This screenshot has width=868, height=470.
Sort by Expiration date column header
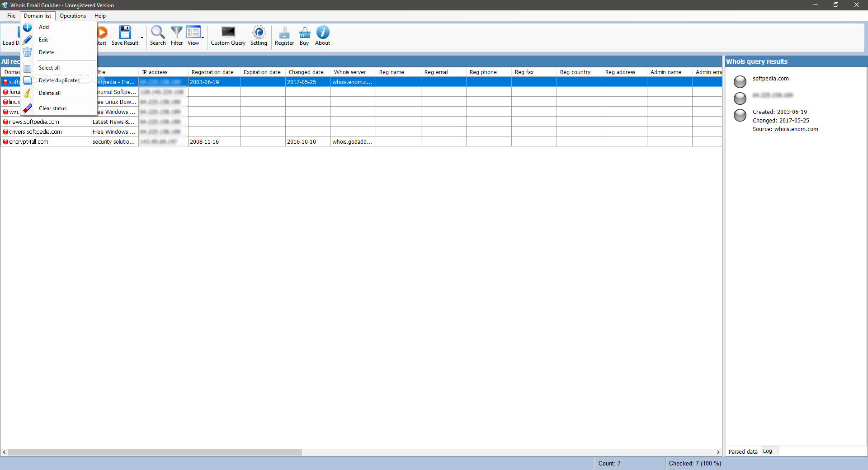(263, 72)
